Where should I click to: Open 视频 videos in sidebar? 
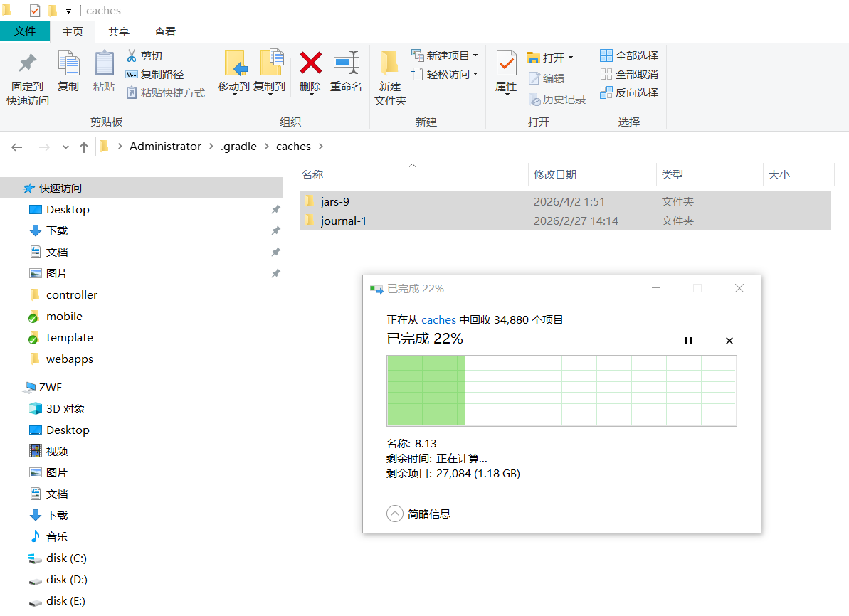(x=57, y=451)
